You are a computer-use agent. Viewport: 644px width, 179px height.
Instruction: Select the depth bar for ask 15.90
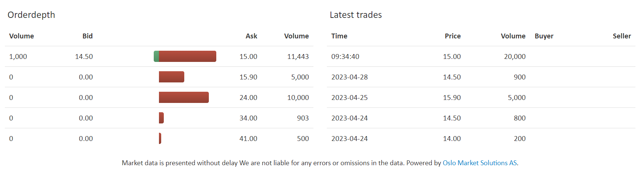[172, 77]
